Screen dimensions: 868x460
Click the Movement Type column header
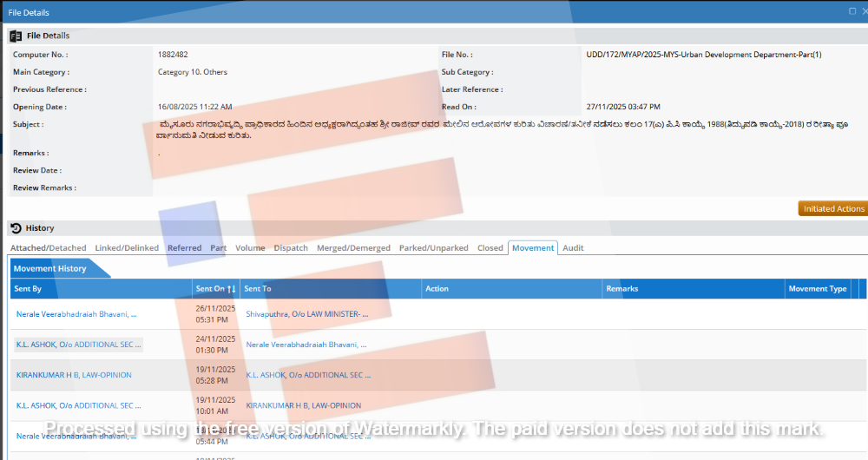pyautogui.click(x=817, y=289)
